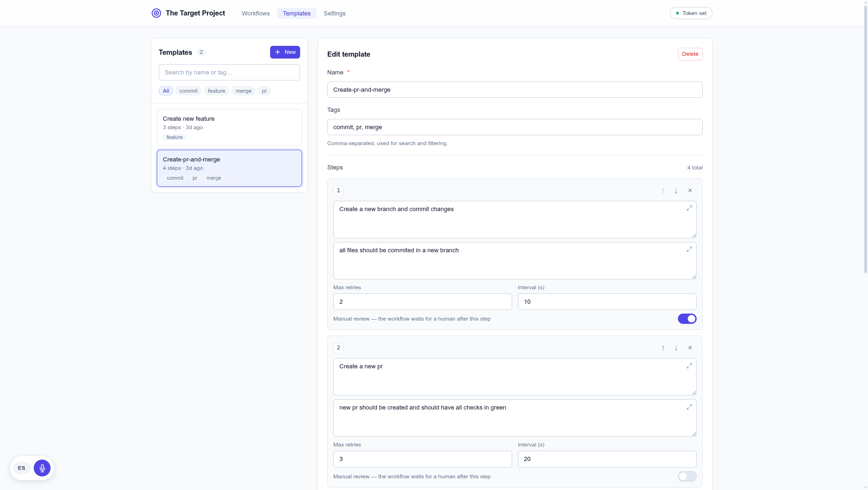Edit step 2 Interval value 20

click(x=607, y=459)
